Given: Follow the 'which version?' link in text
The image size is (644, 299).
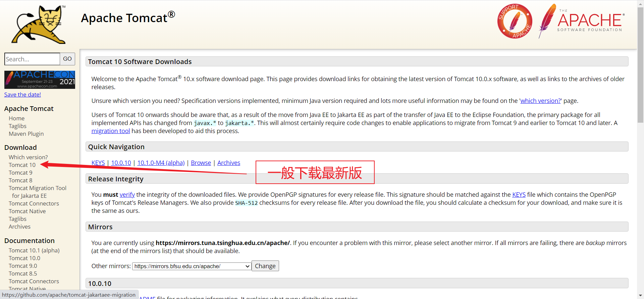Looking at the screenshot, I should (540, 101).
